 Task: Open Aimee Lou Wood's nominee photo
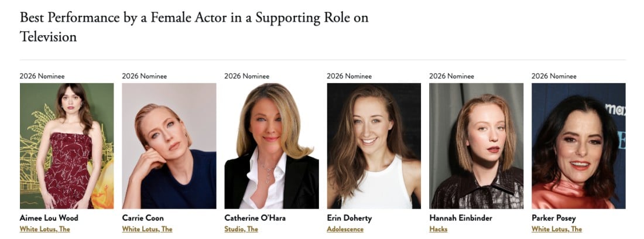(x=67, y=146)
